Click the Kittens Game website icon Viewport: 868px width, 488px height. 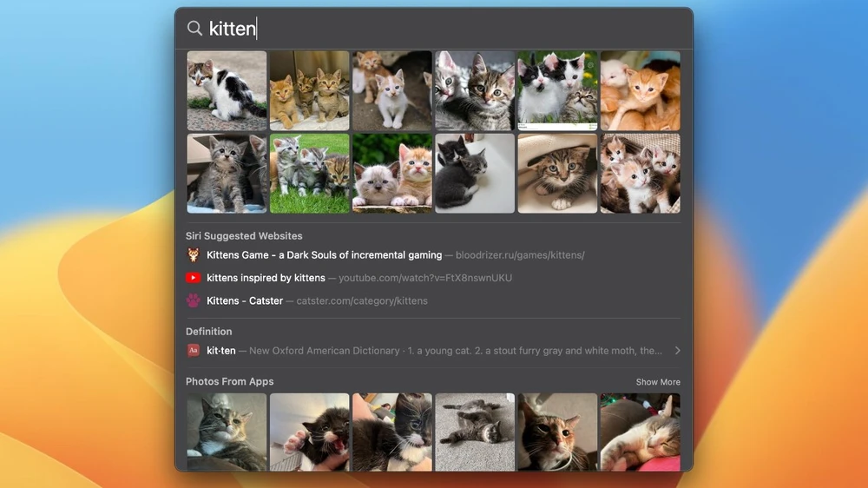point(193,255)
